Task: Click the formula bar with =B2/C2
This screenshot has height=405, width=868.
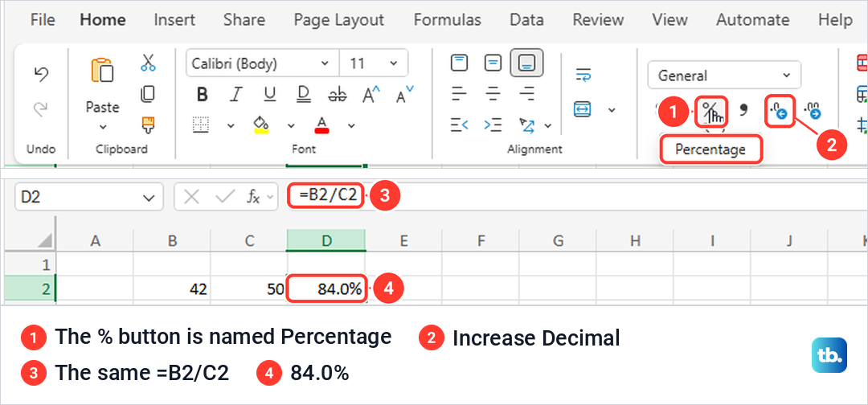Action: coord(575,196)
